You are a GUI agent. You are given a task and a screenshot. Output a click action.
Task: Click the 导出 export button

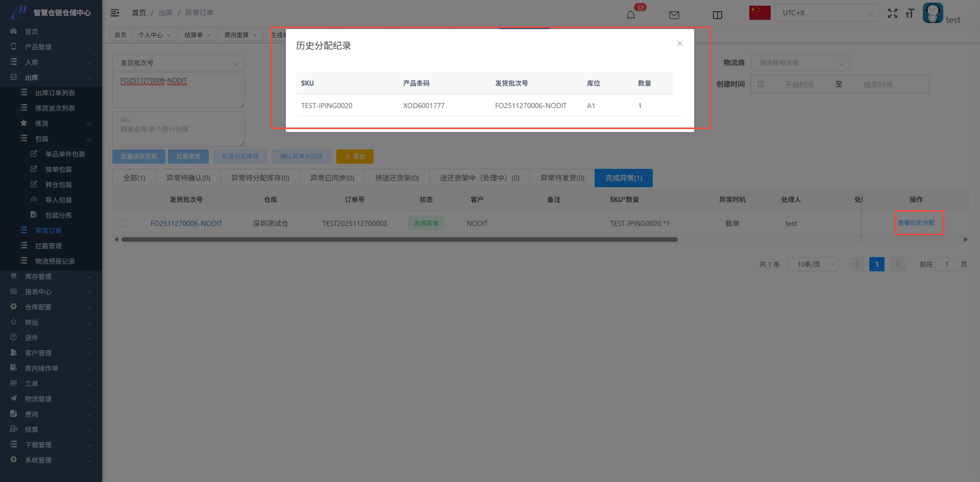(355, 157)
